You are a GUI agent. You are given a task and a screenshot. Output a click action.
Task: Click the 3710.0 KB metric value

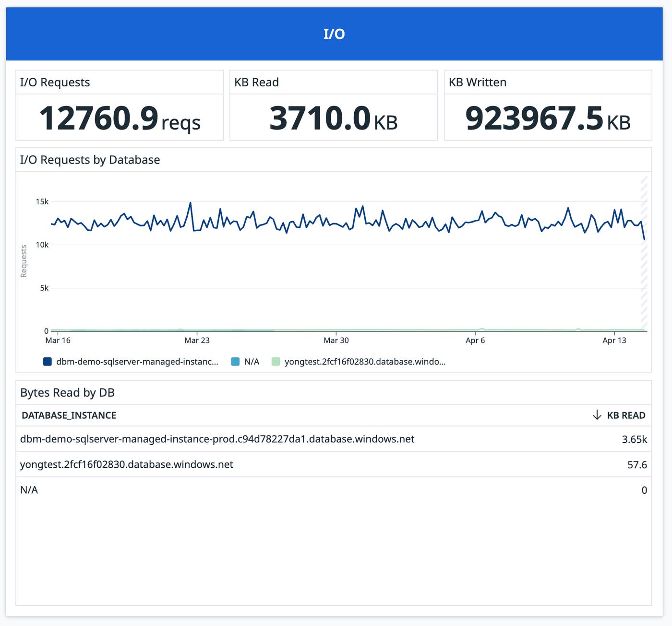334,117
